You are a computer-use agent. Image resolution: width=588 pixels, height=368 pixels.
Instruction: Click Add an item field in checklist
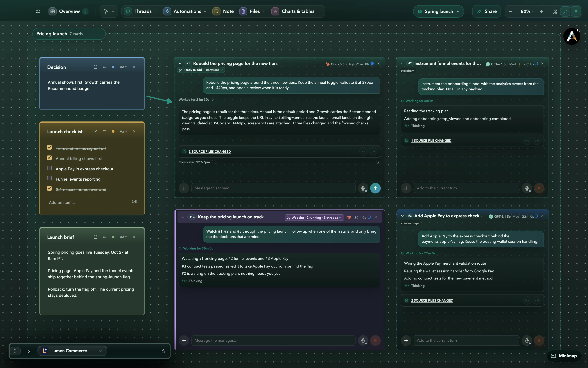(89, 203)
